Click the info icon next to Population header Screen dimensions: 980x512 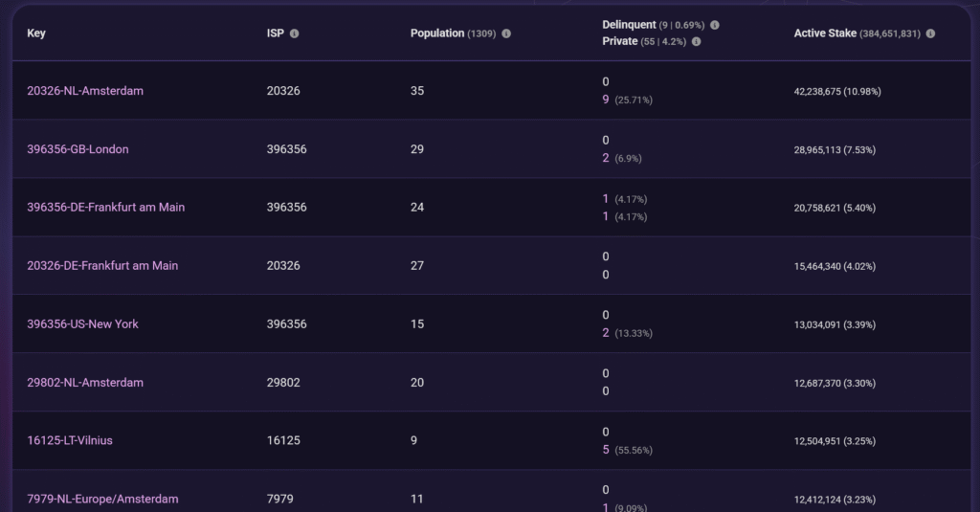[506, 33]
